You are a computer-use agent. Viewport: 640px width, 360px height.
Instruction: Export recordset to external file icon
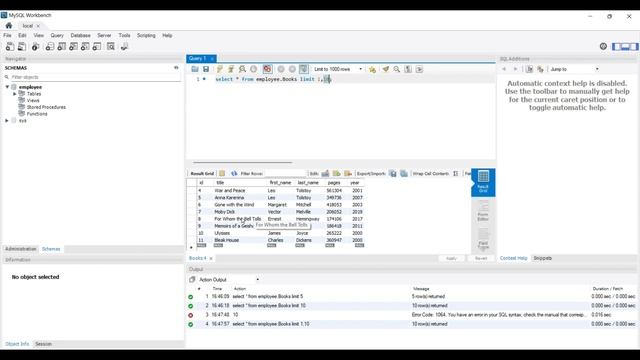393,173
